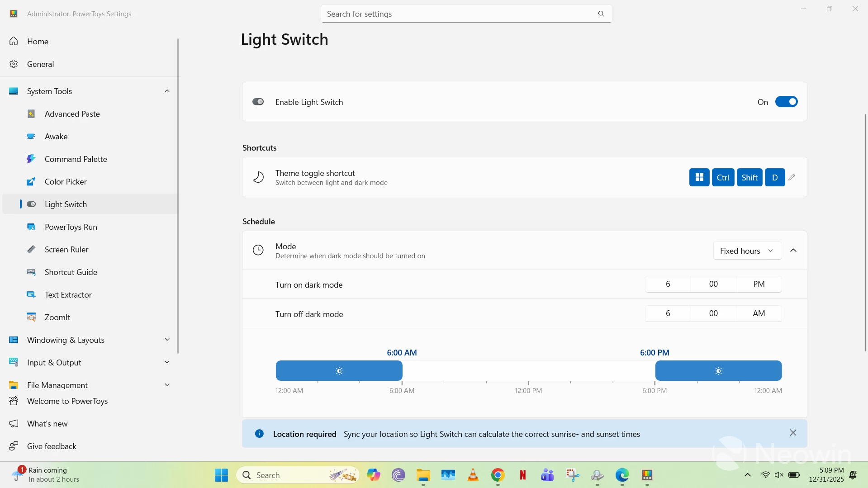Change the Turn off dark mode minutes
The image size is (868, 488).
pos(713,313)
